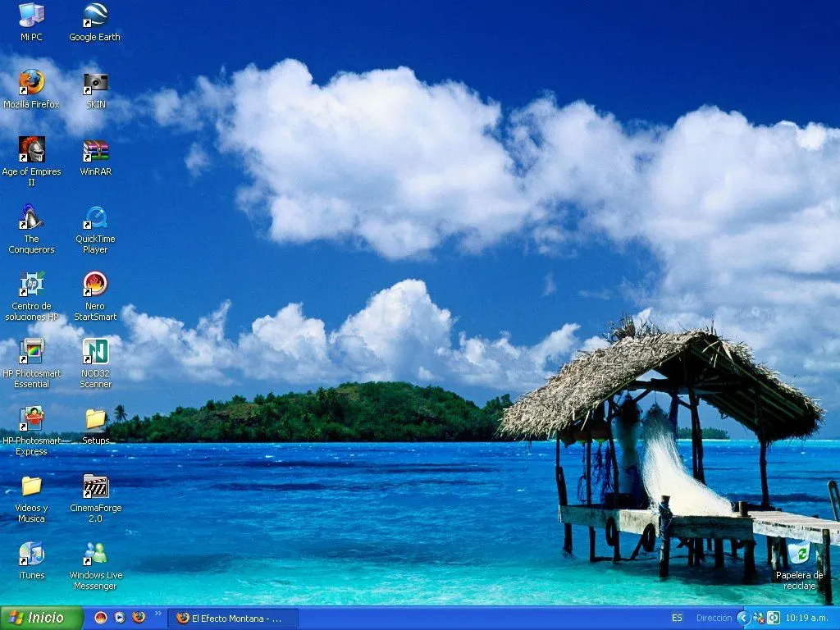Open the Windows Live Messenger desktop shortcut
Image resolution: width=840 pixels, height=630 pixels.
click(x=95, y=554)
